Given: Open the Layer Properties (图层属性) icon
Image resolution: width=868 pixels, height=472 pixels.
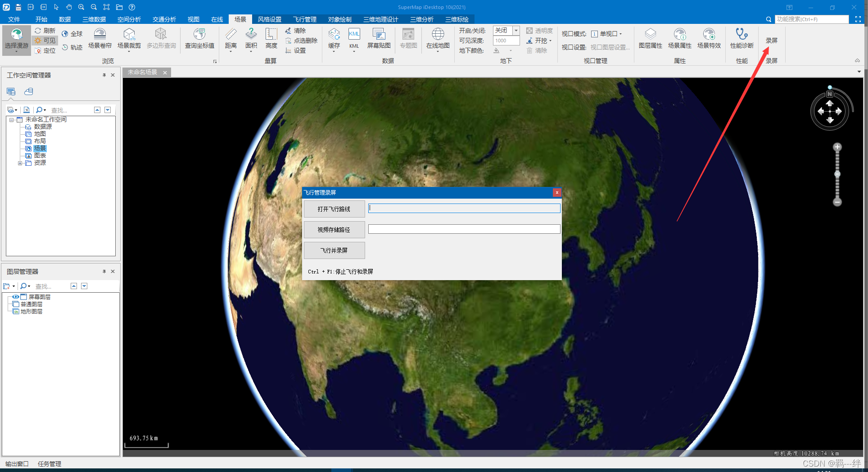Looking at the screenshot, I should (x=651, y=39).
